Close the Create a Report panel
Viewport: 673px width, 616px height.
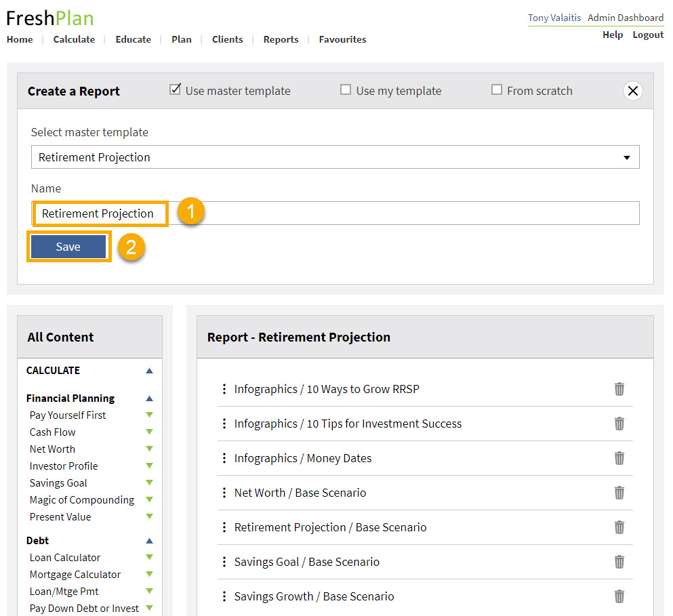pyautogui.click(x=632, y=91)
